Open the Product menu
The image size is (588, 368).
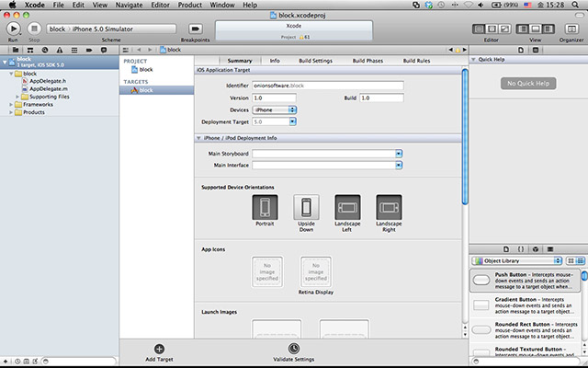pyautogui.click(x=190, y=5)
